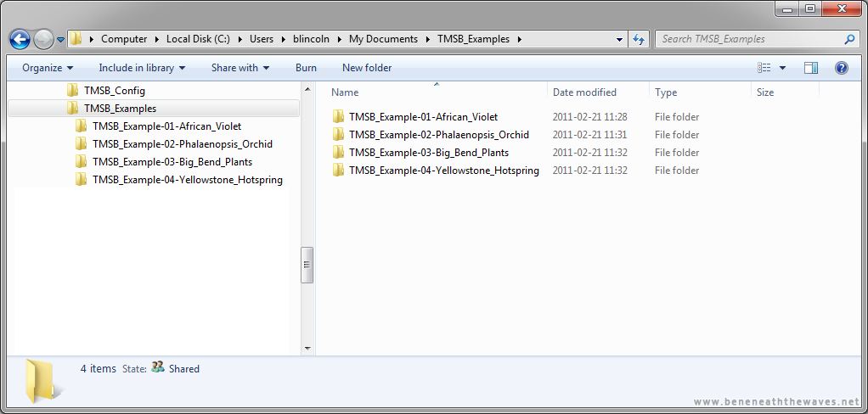
Task: Expand the arrow after blincoln breadcrumb
Action: coord(340,39)
